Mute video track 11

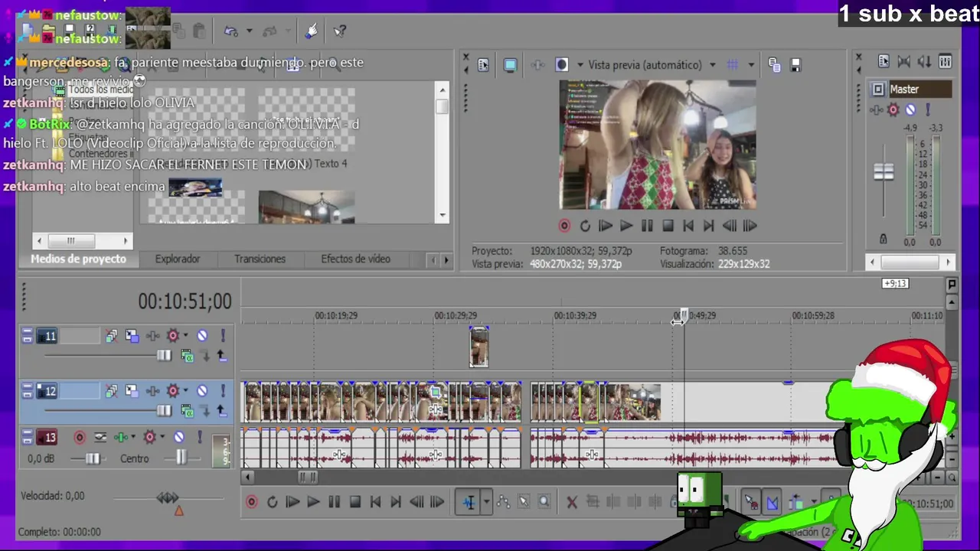click(202, 336)
